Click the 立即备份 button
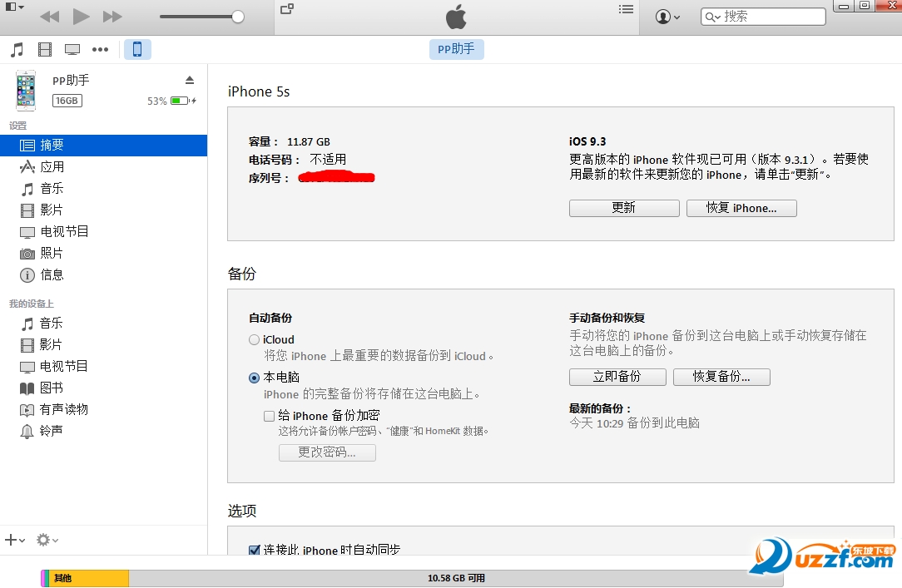 (x=617, y=377)
